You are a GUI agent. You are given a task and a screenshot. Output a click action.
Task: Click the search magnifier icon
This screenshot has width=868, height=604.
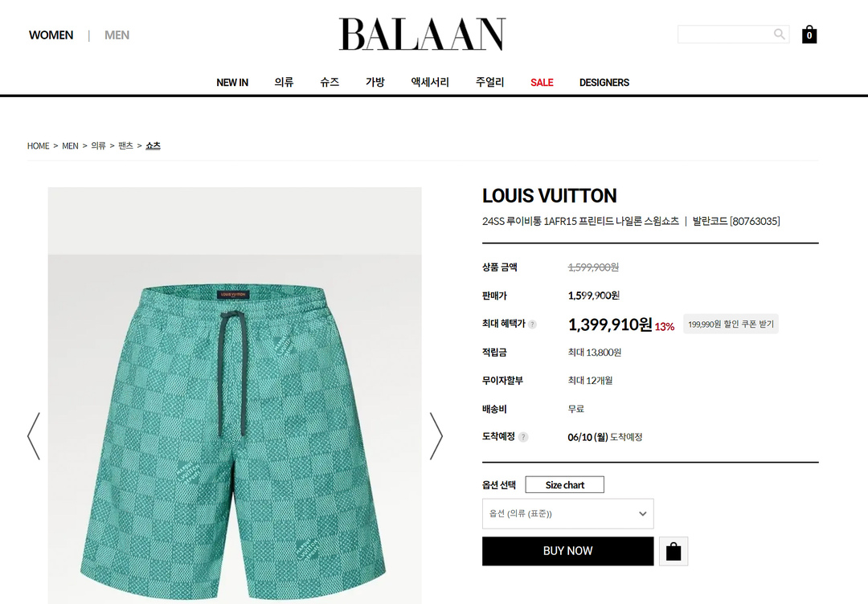(779, 35)
